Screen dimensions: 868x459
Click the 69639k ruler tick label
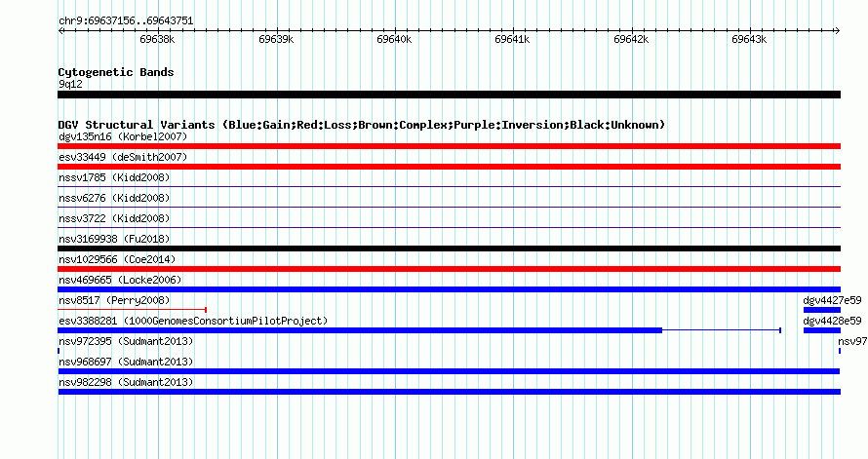[x=276, y=39]
